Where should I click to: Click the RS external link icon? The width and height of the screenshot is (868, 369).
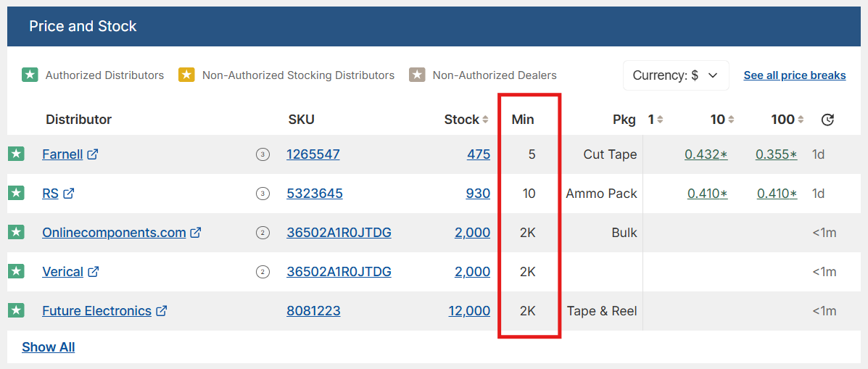tap(69, 194)
